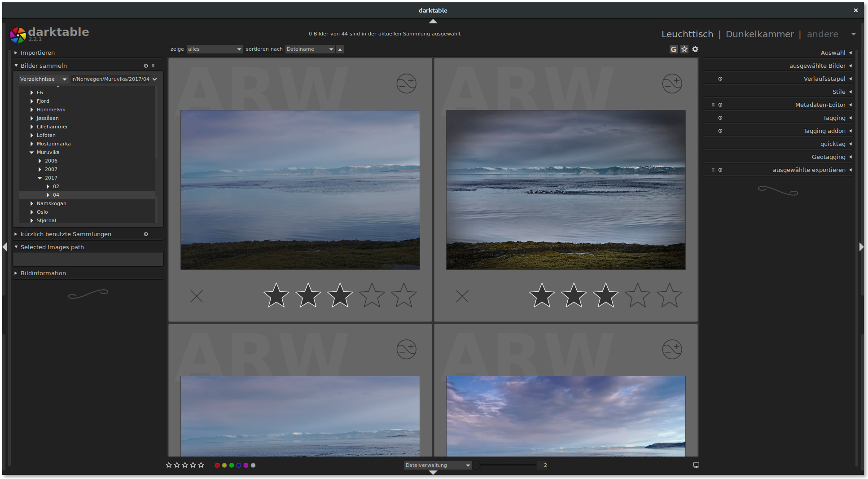The width and height of the screenshot is (868, 479).
Task: Expand the 2006 folder
Action: [x=40, y=161]
